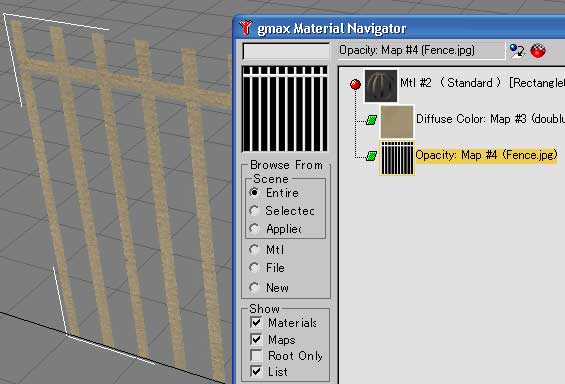Click the red sphere icon in toolbar
Screen dimensions: 565x384
click(x=538, y=51)
